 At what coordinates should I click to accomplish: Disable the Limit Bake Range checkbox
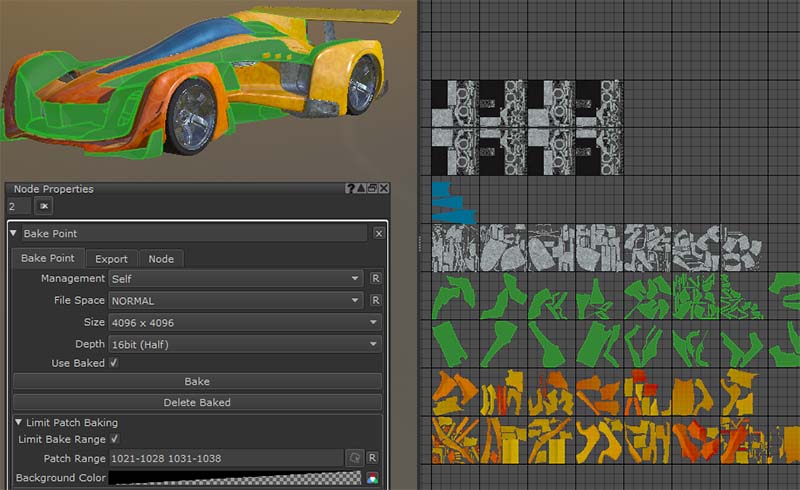coord(113,439)
